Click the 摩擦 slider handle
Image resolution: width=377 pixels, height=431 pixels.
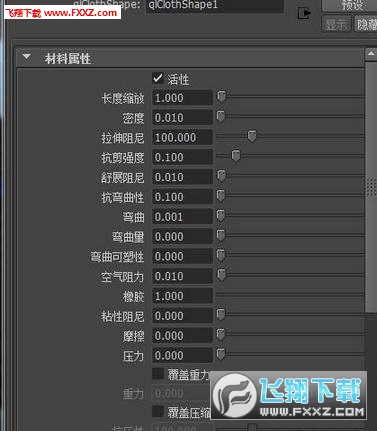[x=221, y=334]
